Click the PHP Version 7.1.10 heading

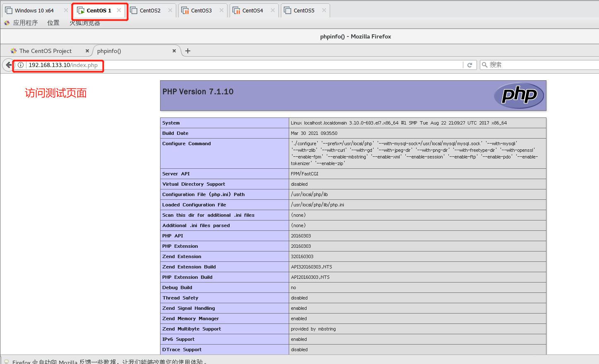click(198, 92)
